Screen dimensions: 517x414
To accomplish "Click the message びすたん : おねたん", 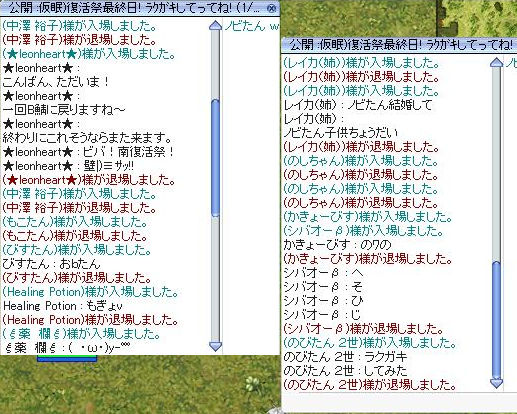I will click(51, 264).
